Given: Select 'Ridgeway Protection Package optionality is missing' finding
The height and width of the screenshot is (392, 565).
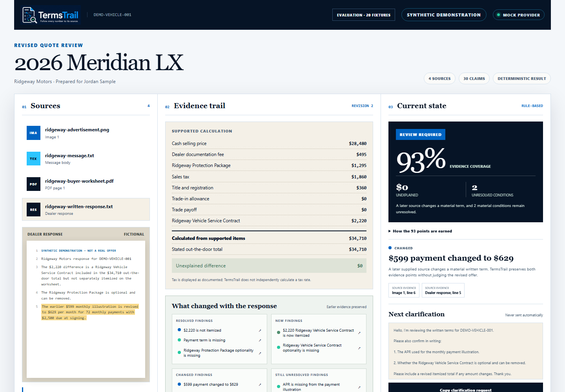Looking at the screenshot, I should click(x=219, y=353).
